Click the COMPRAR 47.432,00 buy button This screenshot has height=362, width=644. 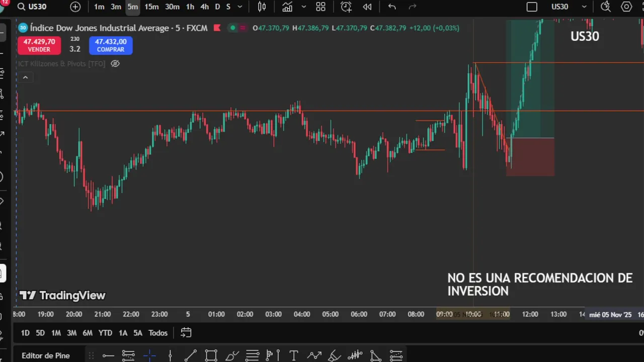pos(111,45)
